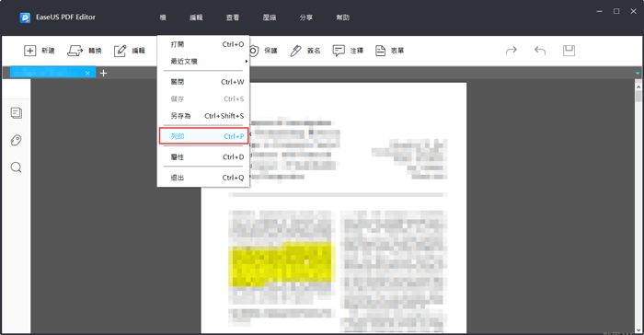Select 列印 Ctrl+P print entry
The height and width of the screenshot is (335, 644).
tap(203, 136)
